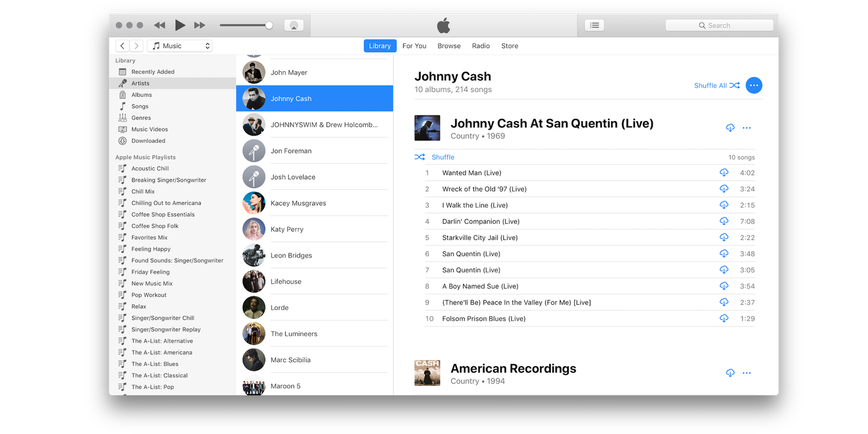The height and width of the screenshot is (434, 868).
Task: Open the Music media type dropdown
Action: (x=179, y=46)
